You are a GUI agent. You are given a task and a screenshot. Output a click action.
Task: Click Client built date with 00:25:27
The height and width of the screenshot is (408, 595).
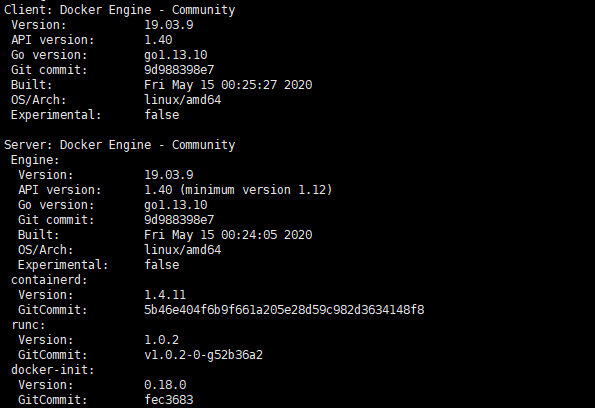point(228,85)
